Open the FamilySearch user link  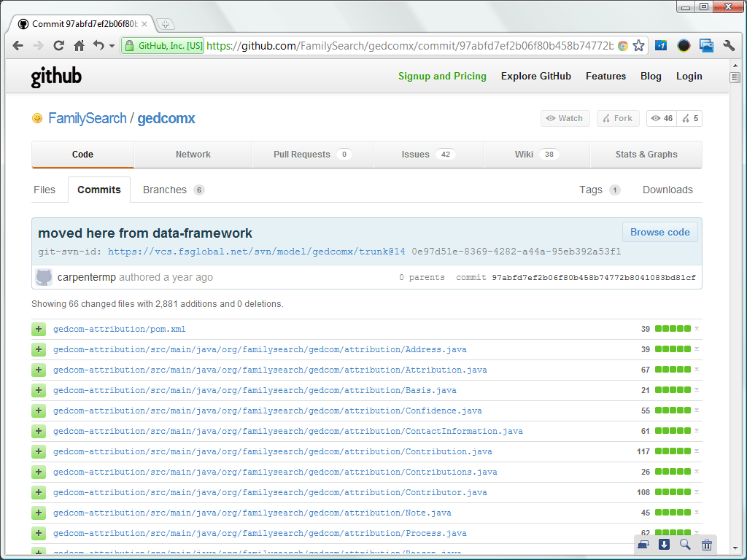[88, 118]
